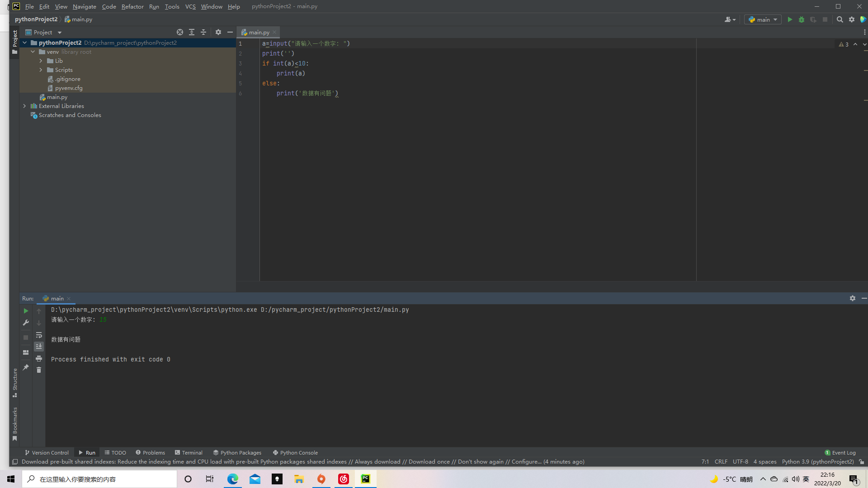
Task: Rerun main using the Run panel's play icon
Action: click(26, 311)
